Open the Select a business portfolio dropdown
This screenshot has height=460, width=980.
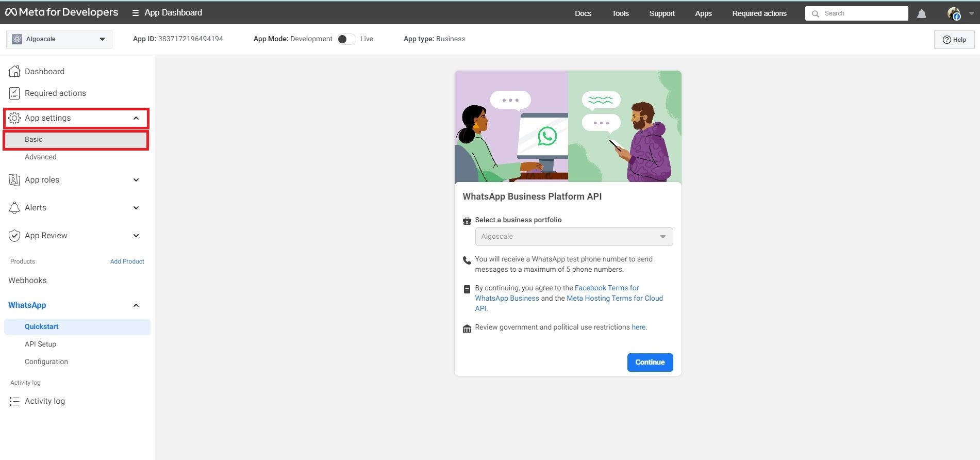[x=574, y=237]
